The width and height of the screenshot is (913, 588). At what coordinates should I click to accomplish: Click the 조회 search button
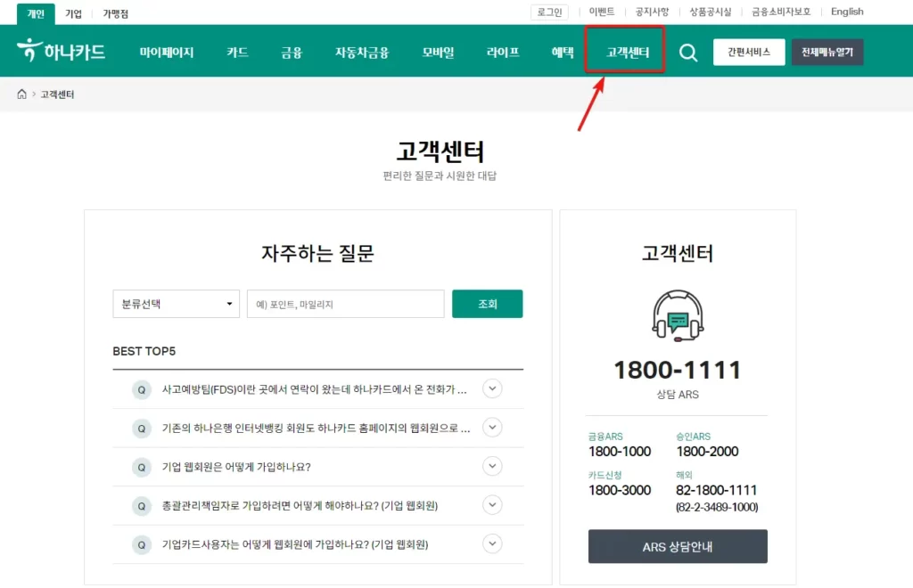tap(488, 304)
